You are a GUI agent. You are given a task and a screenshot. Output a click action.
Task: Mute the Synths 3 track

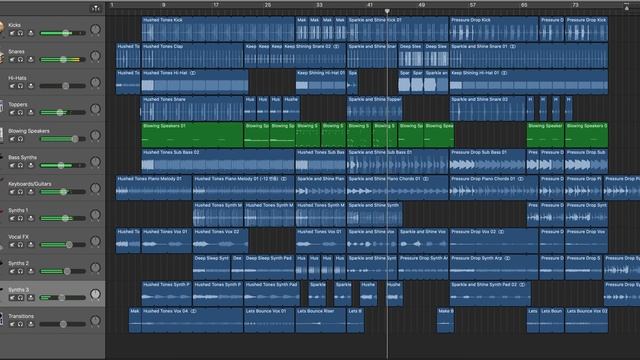coord(12,298)
